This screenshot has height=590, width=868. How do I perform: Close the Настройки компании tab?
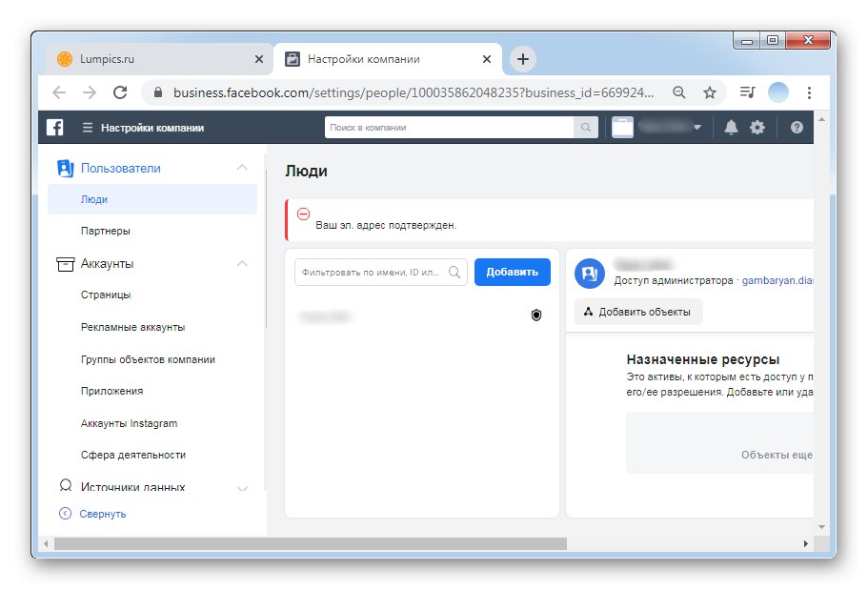487,59
